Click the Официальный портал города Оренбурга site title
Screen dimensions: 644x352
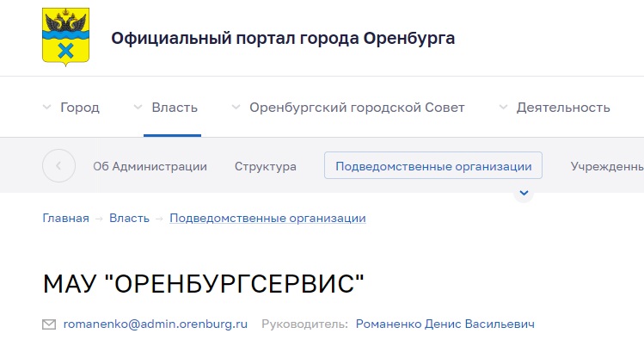[283, 38]
